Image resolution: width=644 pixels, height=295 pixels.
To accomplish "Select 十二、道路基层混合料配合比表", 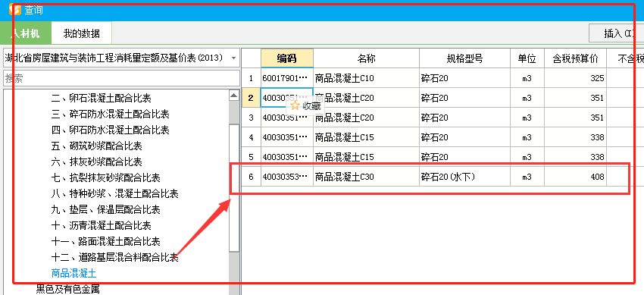I will pos(114,258).
